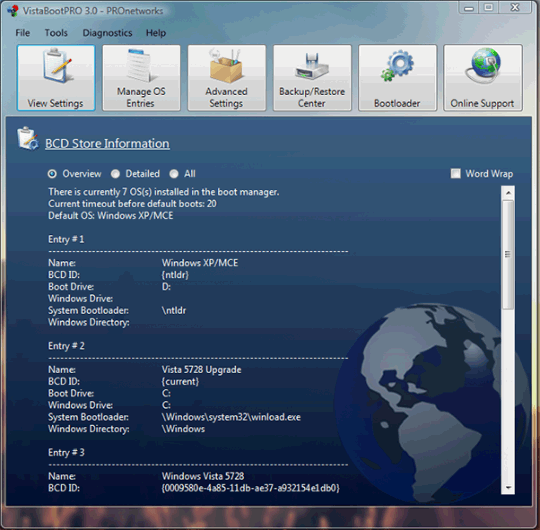This screenshot has width=540, height=530.
Task: Open Advanced Settings toolbox
Action: pyautogui.click(x=227, y=78)
